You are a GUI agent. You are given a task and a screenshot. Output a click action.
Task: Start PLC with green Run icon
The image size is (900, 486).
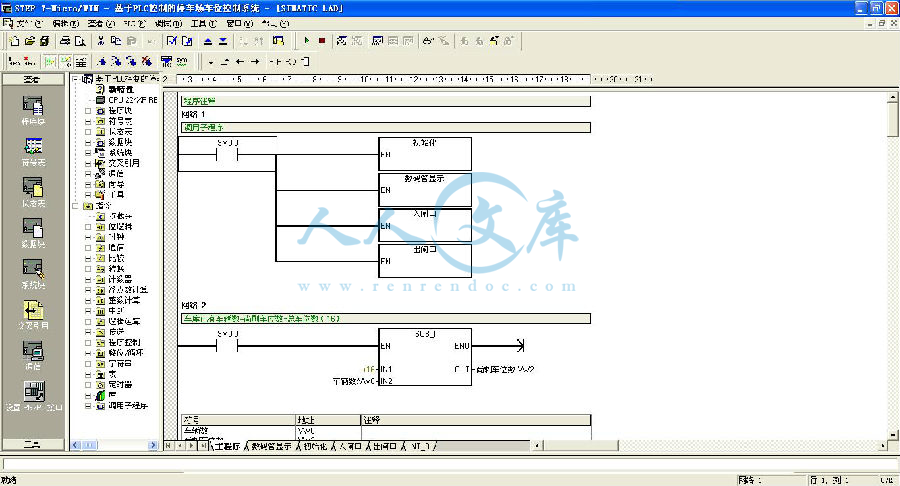tap(307, 41)
